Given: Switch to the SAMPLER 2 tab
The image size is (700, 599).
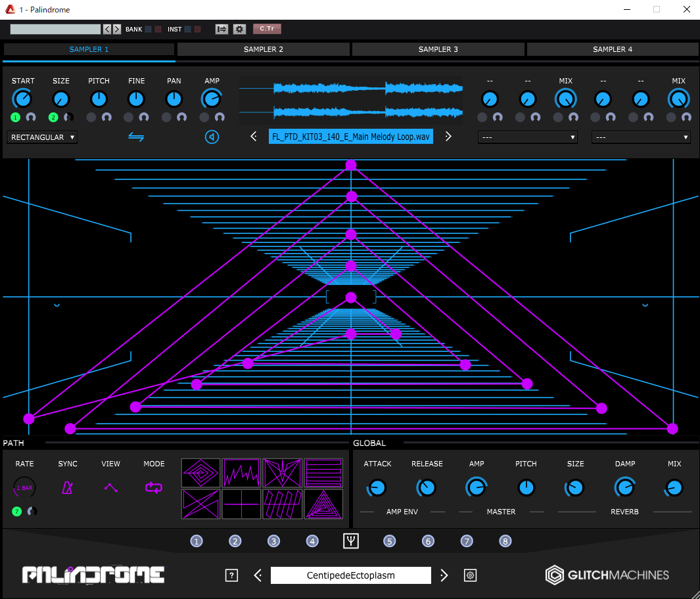Looking at the screenshot, I should click(x=264, y=49).
